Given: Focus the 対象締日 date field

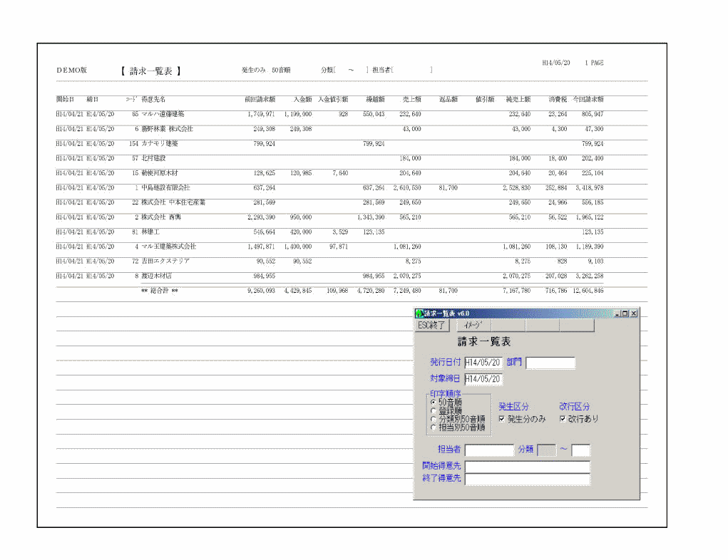Looking at the screenshot, I should pos(483,379).
